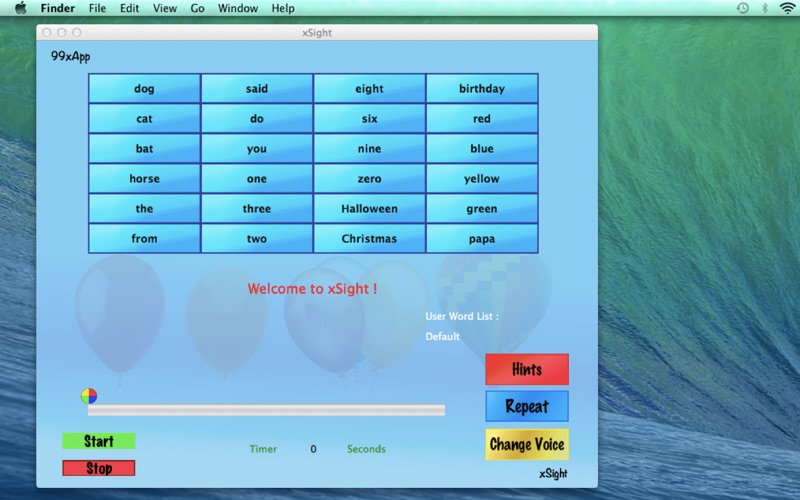Select the word tile 'eight'
The width and height of the screenshot is (800, 500).
(369, 88)
